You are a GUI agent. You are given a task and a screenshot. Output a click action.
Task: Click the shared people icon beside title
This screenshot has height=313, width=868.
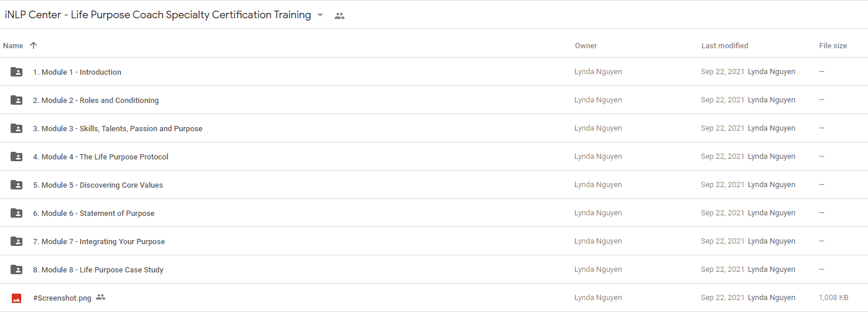(339, 16)
